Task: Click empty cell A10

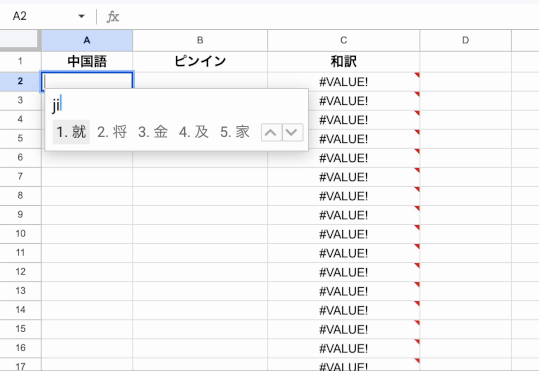Action: point(87,234)
